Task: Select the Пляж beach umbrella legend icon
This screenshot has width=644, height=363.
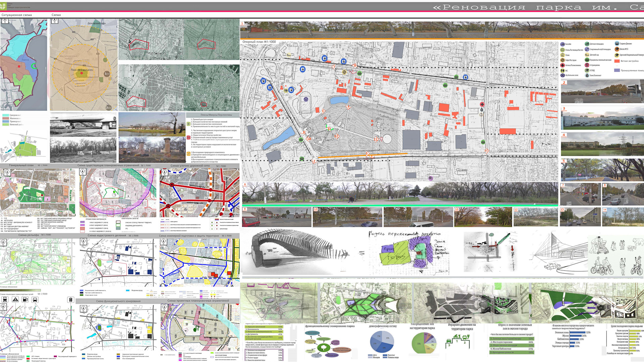Action: (562, 55)
